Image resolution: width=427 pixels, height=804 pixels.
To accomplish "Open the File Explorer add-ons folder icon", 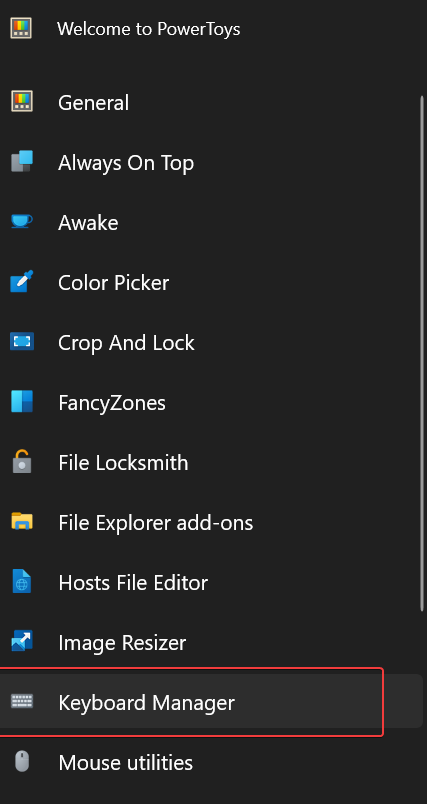I will click(22, 521).
